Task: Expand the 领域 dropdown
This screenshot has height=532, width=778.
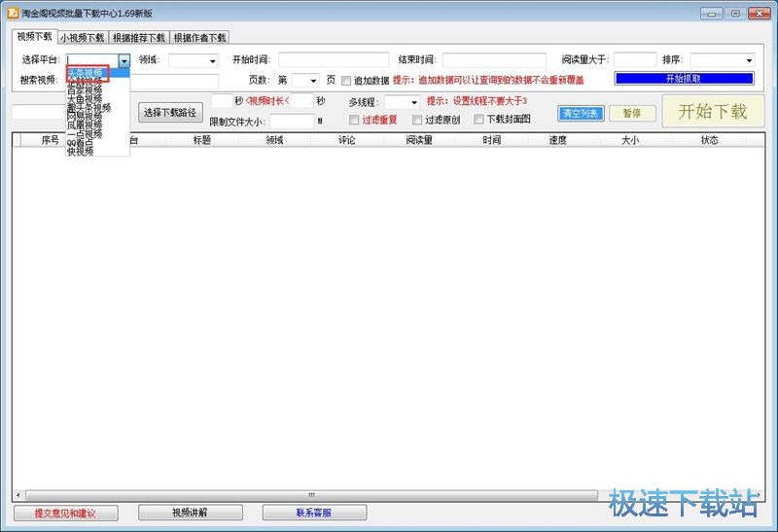Action: 212,61
